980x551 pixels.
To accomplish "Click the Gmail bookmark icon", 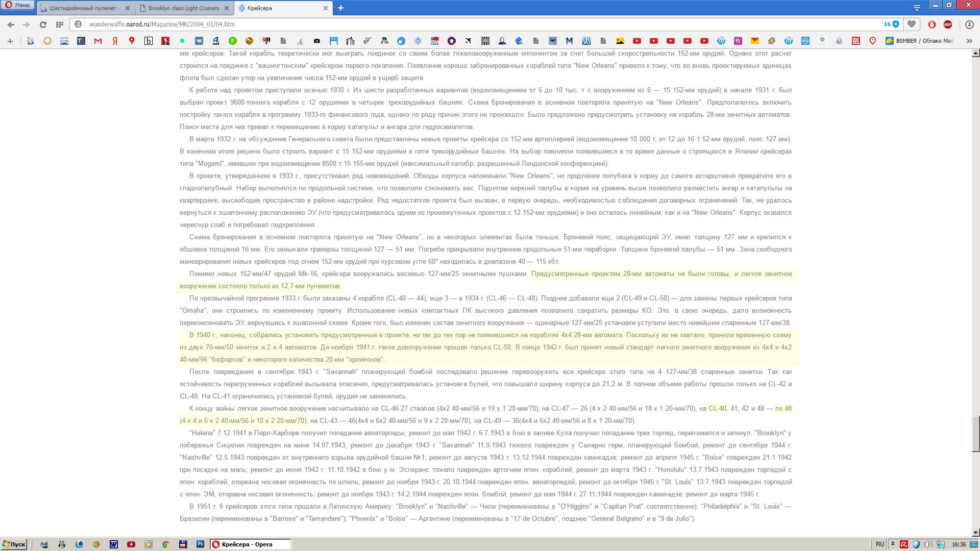I will click(98, 41).
